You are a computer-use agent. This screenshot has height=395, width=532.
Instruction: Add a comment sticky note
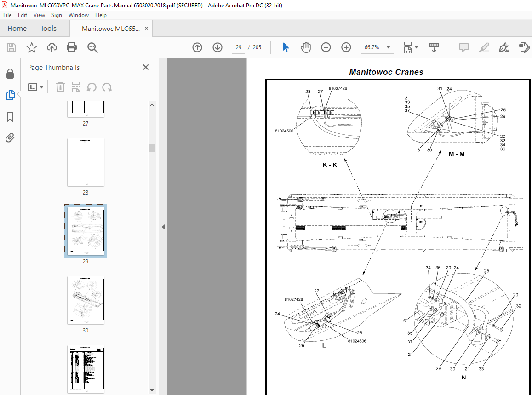(464, 47)
